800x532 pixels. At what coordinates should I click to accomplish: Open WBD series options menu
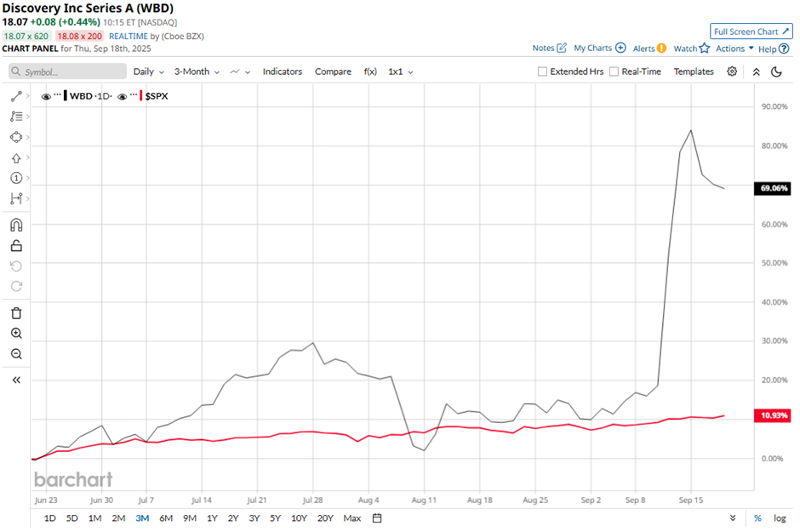58,94
